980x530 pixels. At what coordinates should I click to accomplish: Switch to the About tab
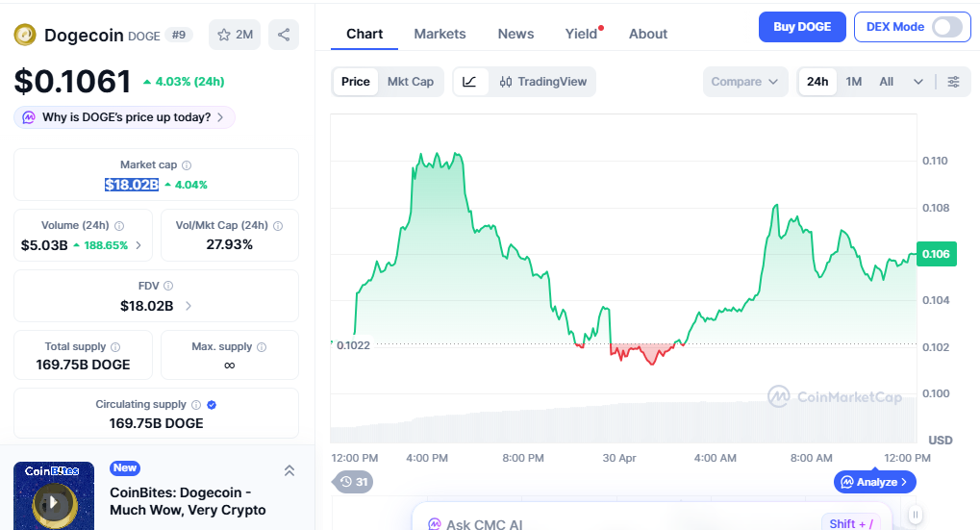pos(648,34)
